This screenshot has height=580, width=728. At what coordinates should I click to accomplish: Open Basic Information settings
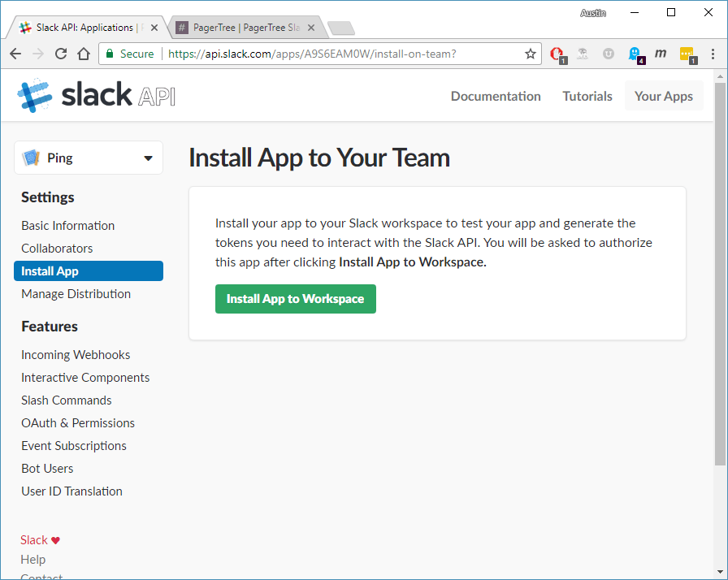(67, 226)
